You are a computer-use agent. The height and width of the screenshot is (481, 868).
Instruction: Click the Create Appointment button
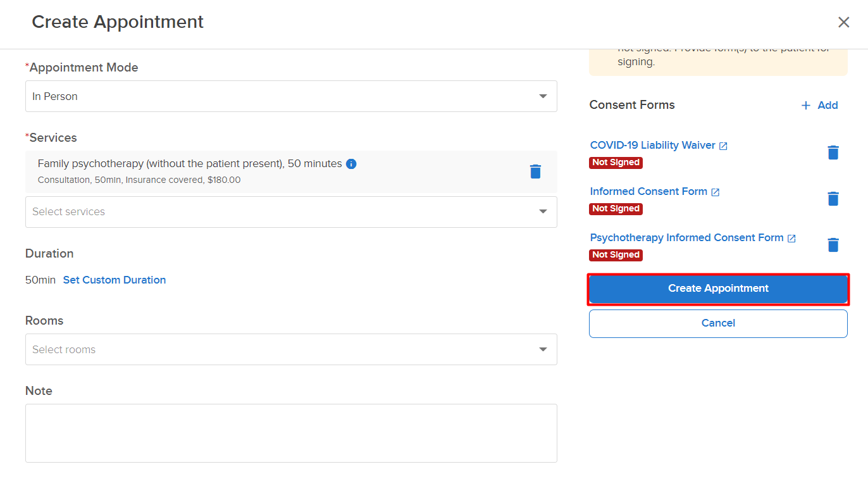click(x=718, y=289)
